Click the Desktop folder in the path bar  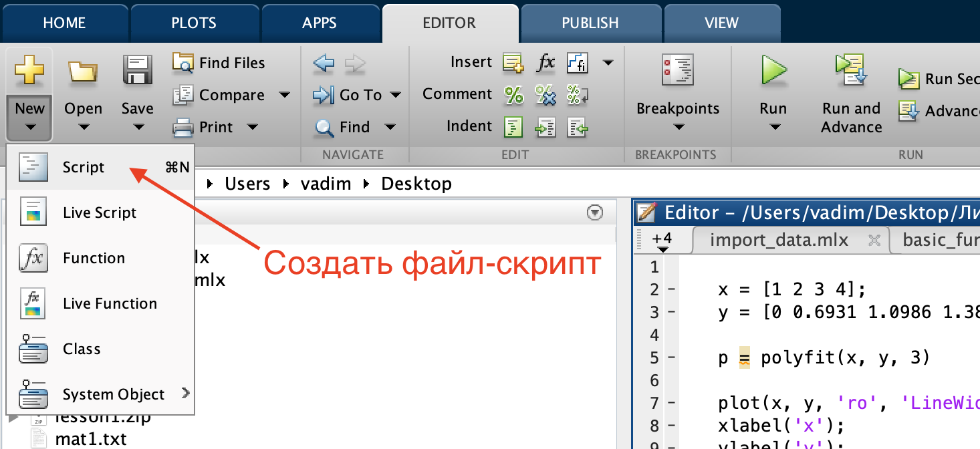pos(416,184)
